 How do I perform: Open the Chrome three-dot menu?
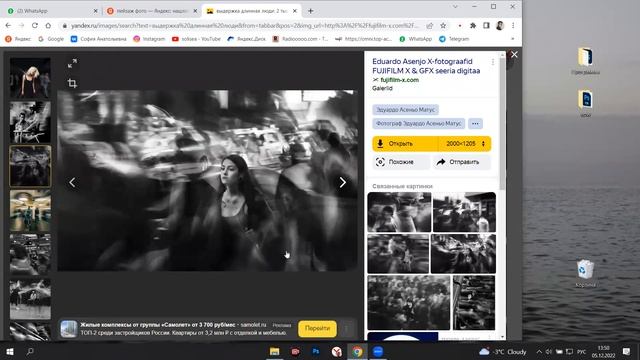tap(513, 26)
